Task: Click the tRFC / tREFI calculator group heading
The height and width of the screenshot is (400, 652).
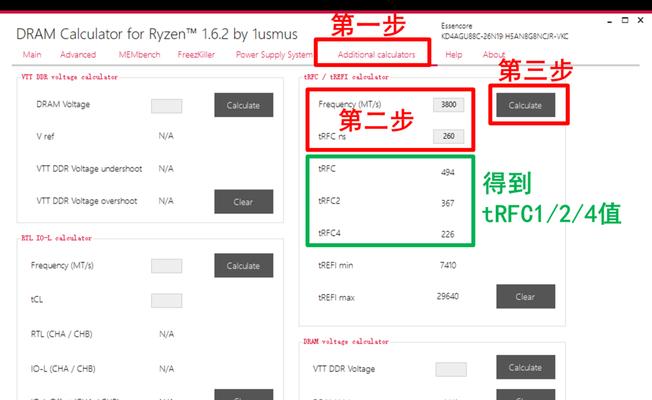Action: pos(346,77)
